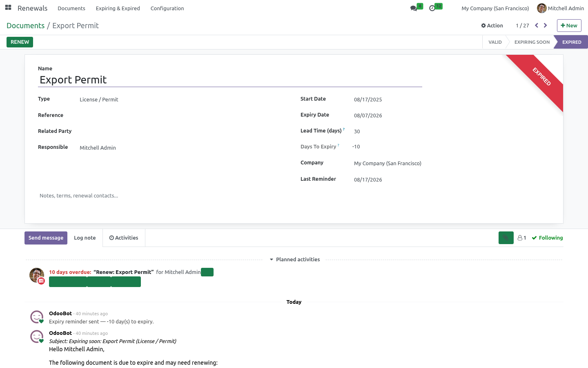Go to next record with right chevron

pos(545,25)
